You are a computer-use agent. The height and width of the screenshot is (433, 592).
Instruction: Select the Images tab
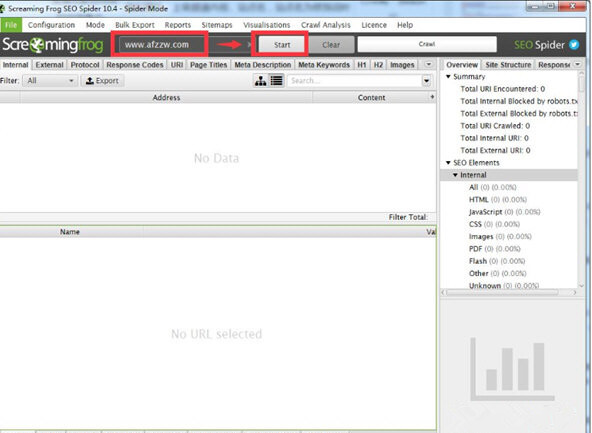(x=402, y=65)
